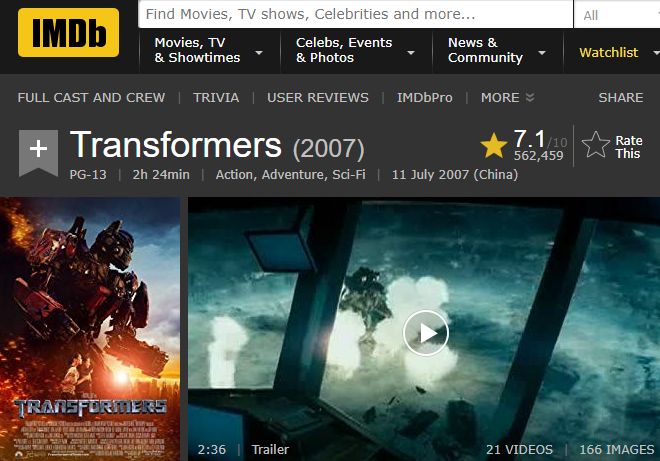This screenshot has height=461, width=660.
Task: Open the Watchlist link
Action: coord(608,53)
